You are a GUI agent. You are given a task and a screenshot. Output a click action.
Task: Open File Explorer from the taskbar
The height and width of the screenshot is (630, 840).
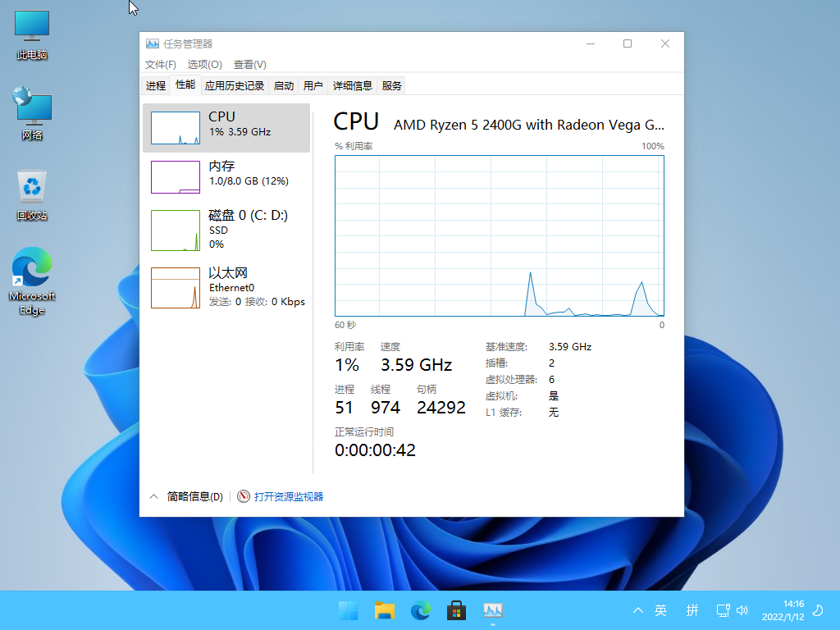pos(385,610)
